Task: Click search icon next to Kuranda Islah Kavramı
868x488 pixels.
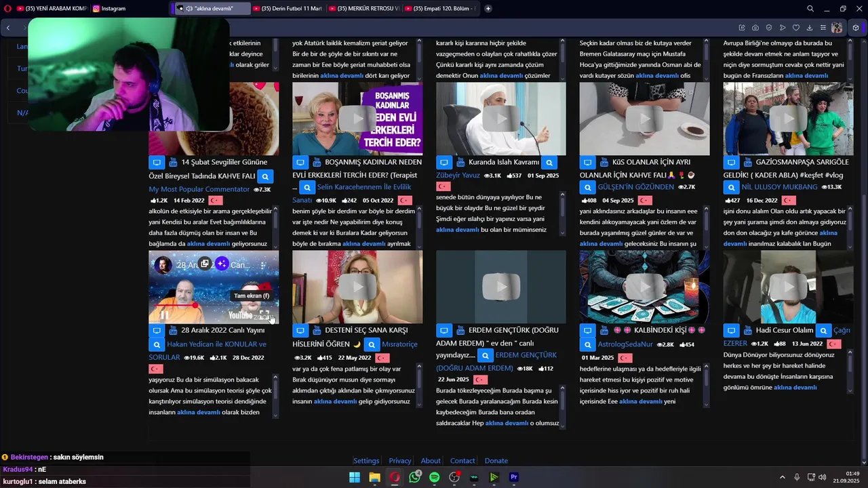Action: [x=549, y=163]
